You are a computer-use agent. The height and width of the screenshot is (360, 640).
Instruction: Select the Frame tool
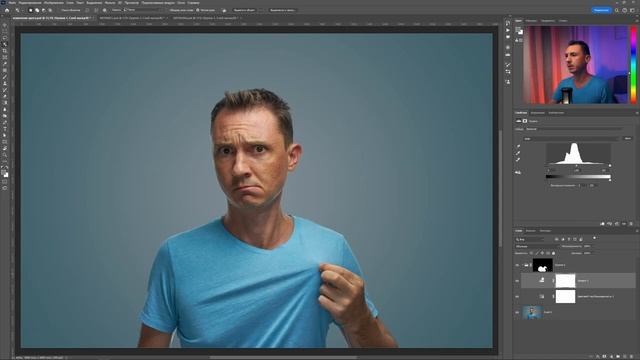pyautogui.click(x=5, y=57)
